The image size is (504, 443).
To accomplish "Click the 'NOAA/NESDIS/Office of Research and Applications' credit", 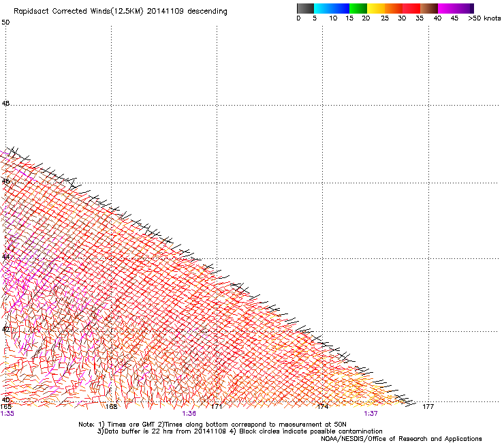I will pos(401,439).
